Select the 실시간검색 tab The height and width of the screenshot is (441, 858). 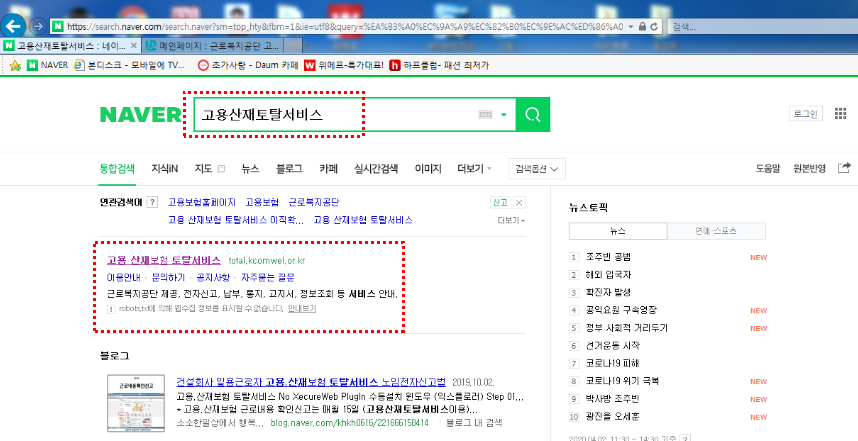click(376, 169)
